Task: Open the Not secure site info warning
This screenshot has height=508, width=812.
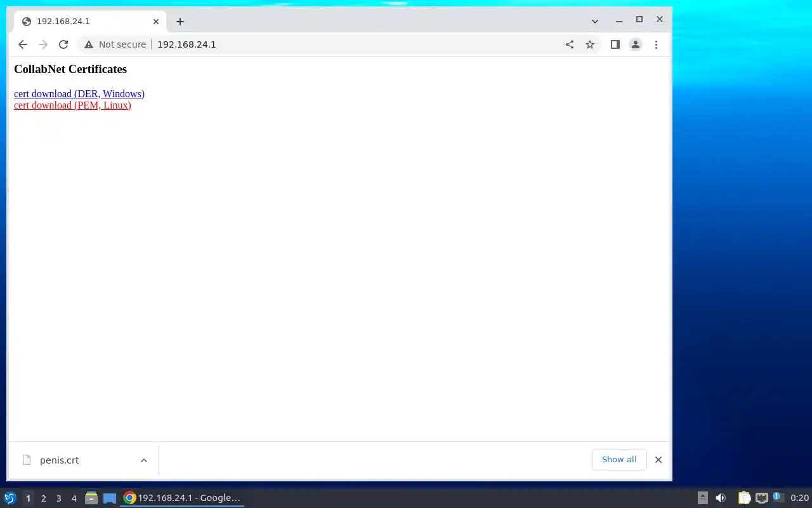Action: coord(115,44)
